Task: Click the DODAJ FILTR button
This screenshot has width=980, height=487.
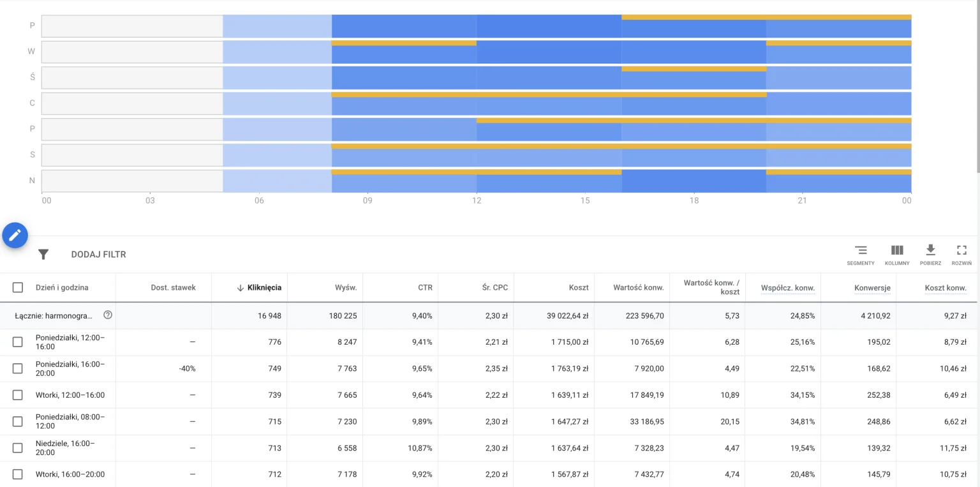Action: tap(98, 255)
